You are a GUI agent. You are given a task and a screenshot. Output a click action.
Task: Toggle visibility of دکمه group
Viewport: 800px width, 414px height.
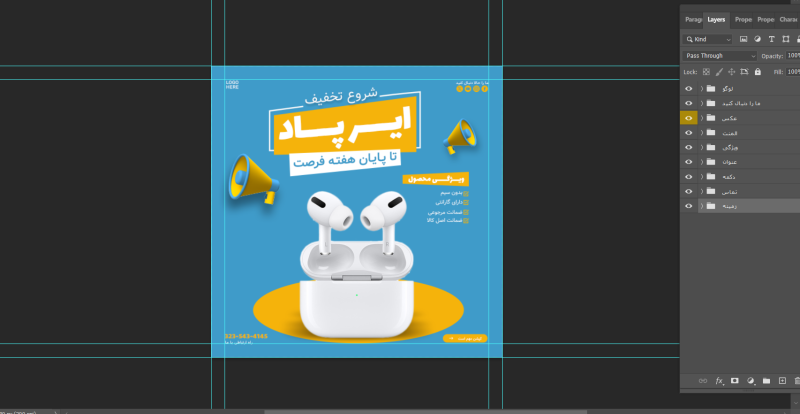click(x=689, y=177)
